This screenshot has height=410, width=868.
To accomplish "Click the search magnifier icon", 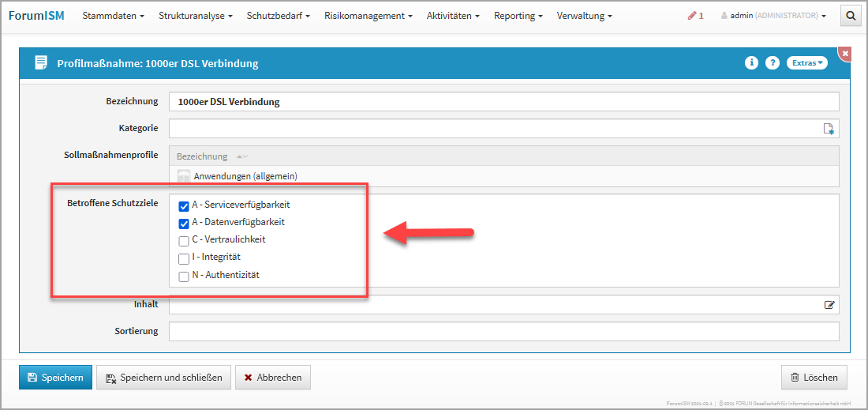I will (x=851, y=17).
